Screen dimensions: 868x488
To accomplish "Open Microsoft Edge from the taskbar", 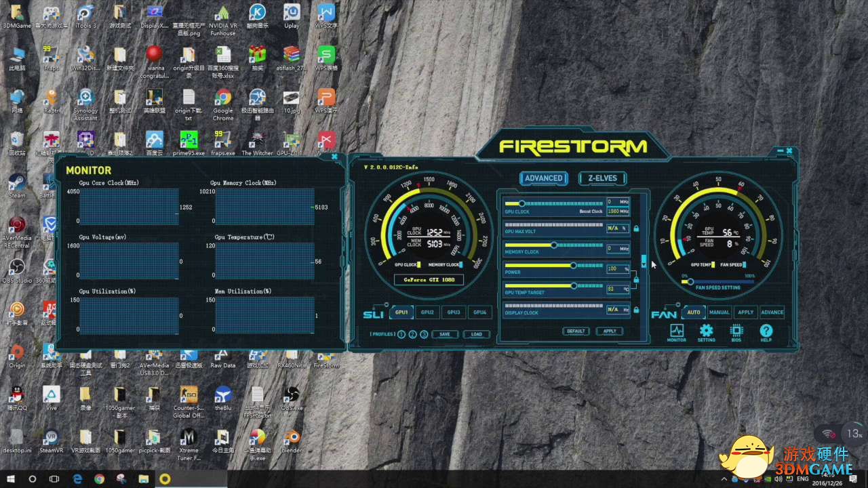I will 77,479.
